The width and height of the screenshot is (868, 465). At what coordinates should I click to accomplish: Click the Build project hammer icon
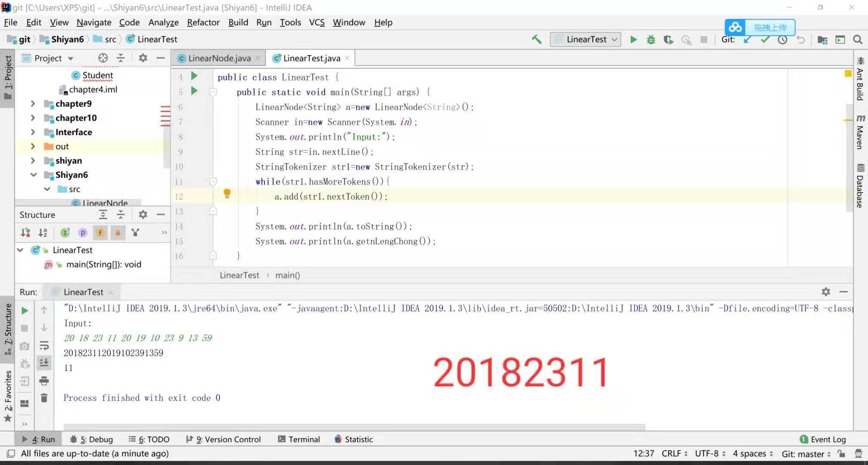pyautogui.click(x=536, y=40)
